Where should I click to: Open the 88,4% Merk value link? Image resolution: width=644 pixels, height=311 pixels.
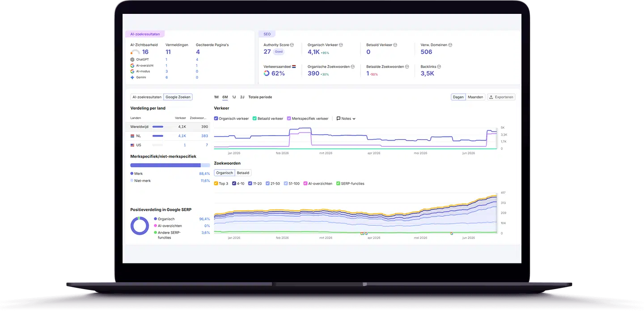pyautogui.click(x=204, y=174)
